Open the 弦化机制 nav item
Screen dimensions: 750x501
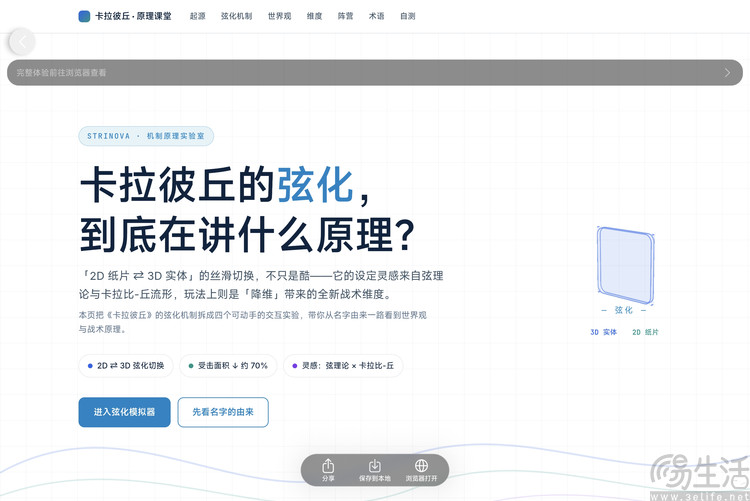pyautogui.click(x=236, y=16)
